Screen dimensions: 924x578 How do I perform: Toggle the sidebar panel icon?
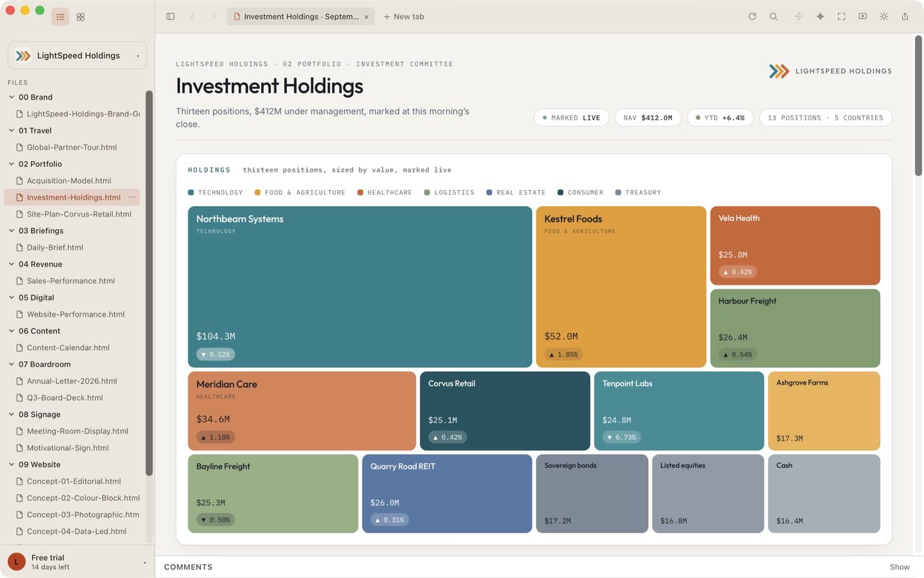point(170,17)
